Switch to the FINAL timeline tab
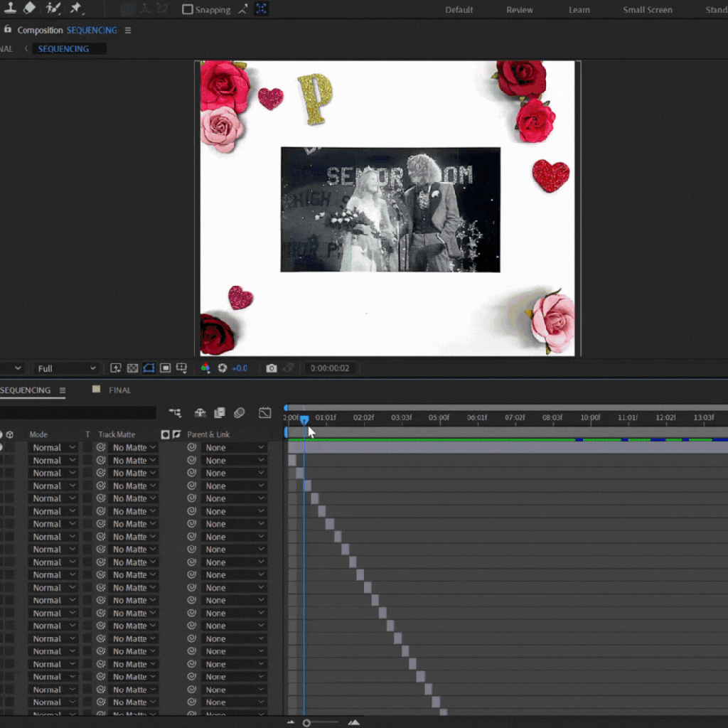This screenshot has width=728, height=728. click(x=119, y=390)
